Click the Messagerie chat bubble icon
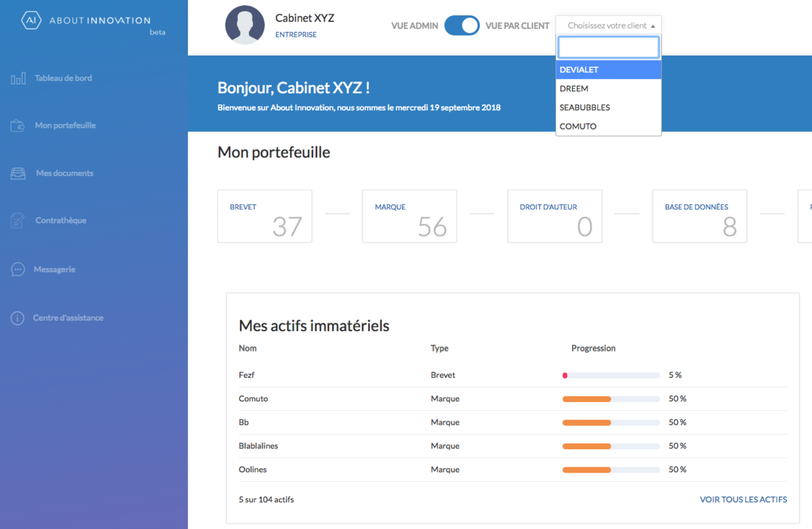The width and height of the screenshot is (812, 529). [17, 270]
